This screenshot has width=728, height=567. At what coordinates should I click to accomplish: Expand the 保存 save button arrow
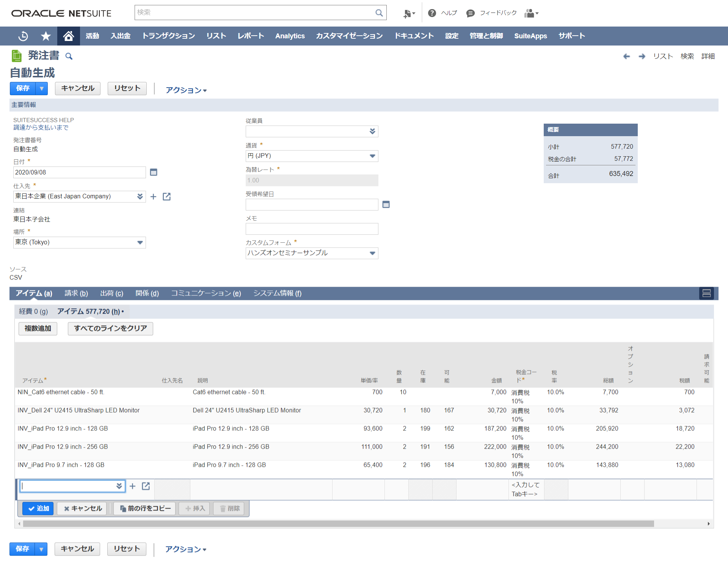pyautogui.click(x=41, y=88)
